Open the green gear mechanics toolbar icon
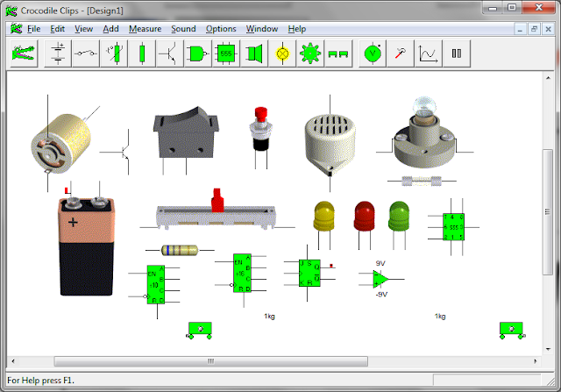 (x=310, y=53)
